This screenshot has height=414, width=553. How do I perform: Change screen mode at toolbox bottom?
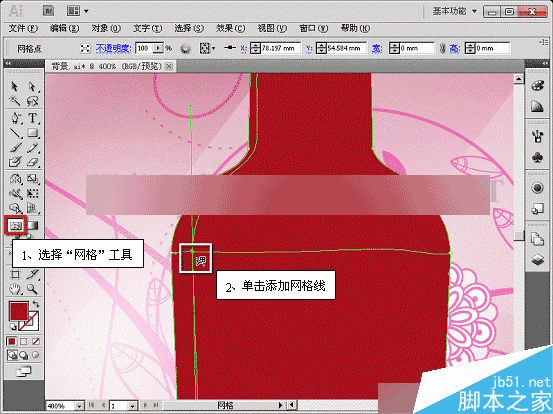[24, 371]
